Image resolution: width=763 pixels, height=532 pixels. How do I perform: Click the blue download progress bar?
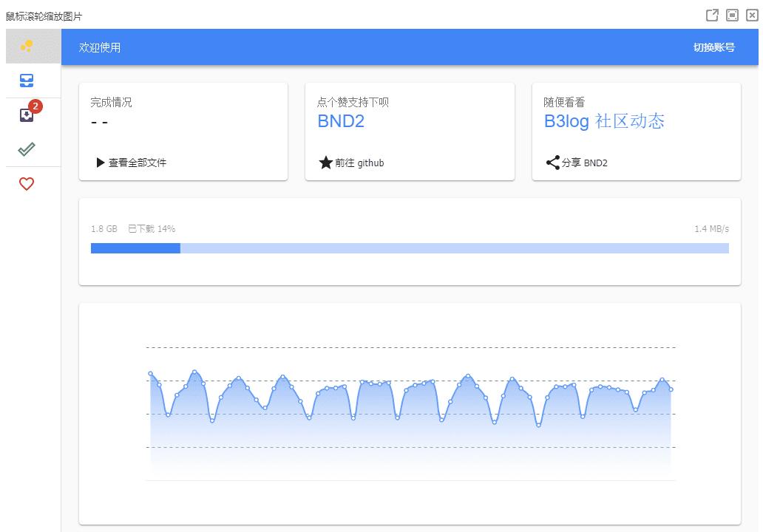pyautogui.click(x=410, y=249)
